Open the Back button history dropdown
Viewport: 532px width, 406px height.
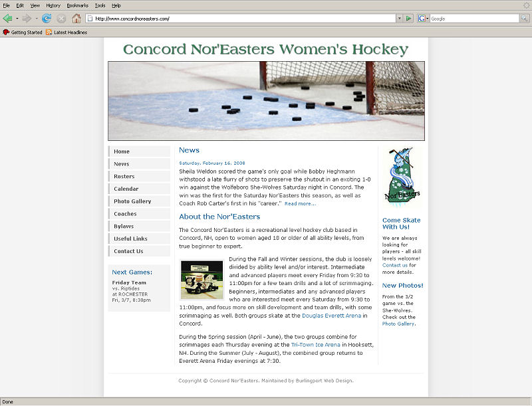pos(17,19)
